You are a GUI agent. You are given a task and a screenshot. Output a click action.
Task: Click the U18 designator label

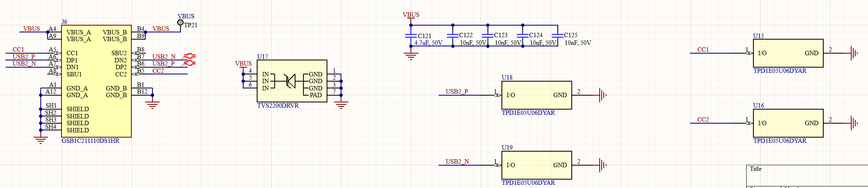coord(507,78)
